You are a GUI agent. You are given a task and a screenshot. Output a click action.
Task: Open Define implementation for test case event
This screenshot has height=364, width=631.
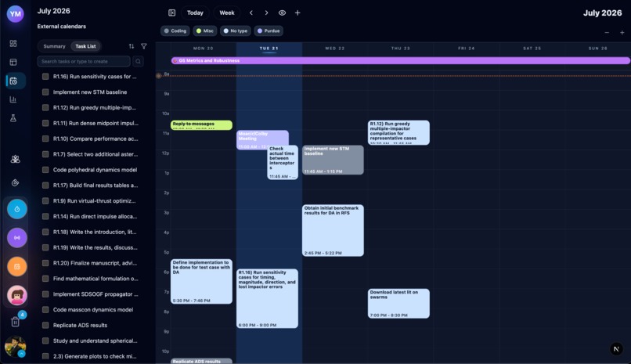coord(201,282)
